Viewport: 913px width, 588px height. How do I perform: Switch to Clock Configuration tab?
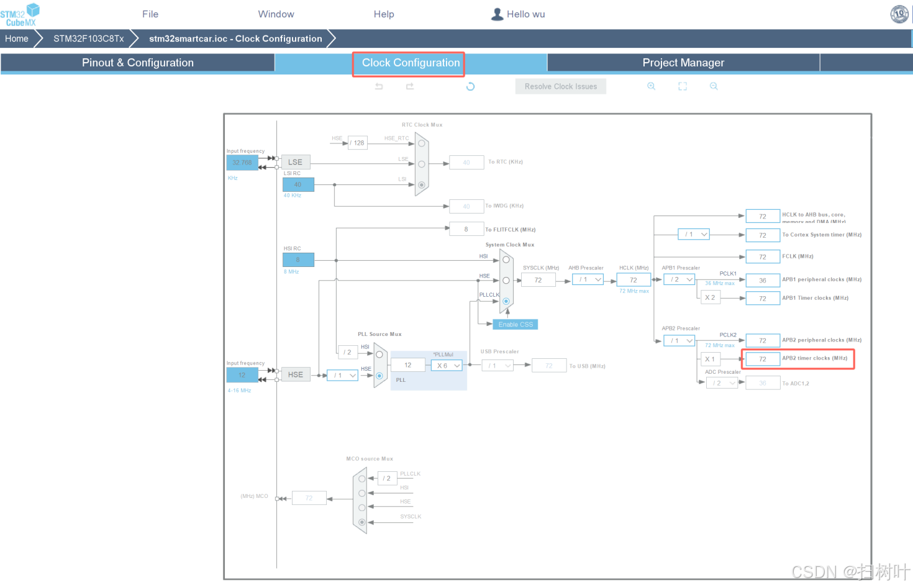[411, 63]
